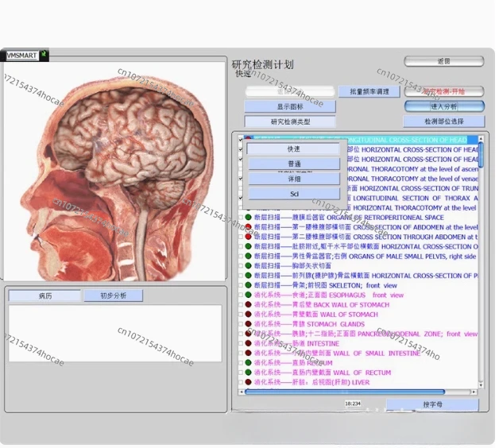Click green dot beside ORGANS OF RETROPERITONEAL SPACE

(248, 218)
